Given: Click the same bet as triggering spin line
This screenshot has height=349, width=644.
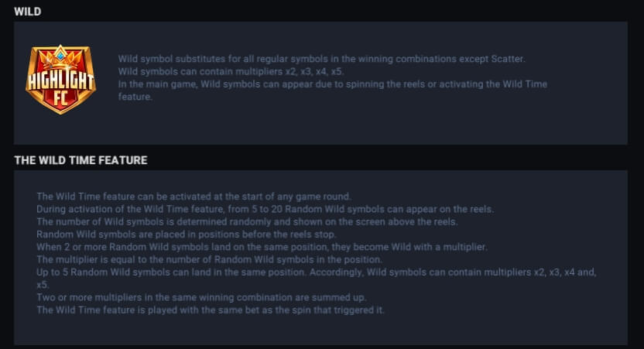Looking at the screenshot, I should point(211,310).
